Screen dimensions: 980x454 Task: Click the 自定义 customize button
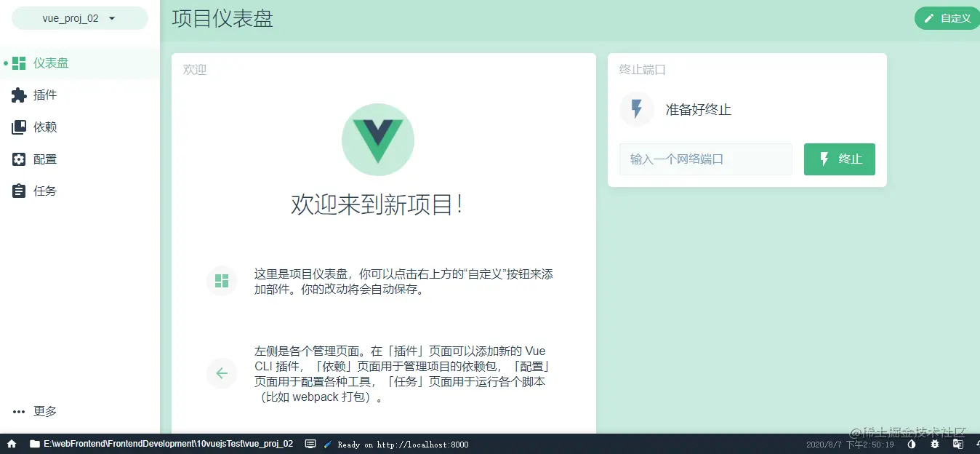pos(947,18)
